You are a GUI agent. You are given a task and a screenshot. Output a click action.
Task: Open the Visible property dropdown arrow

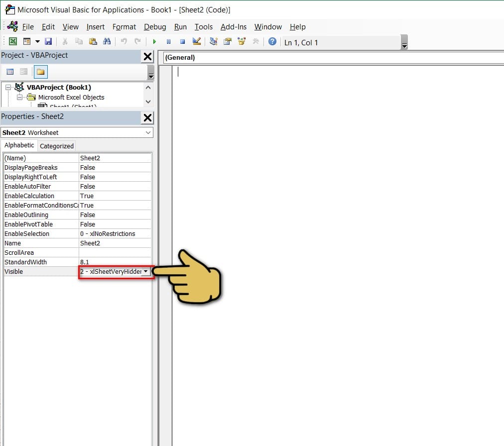(x=145, y=272)
